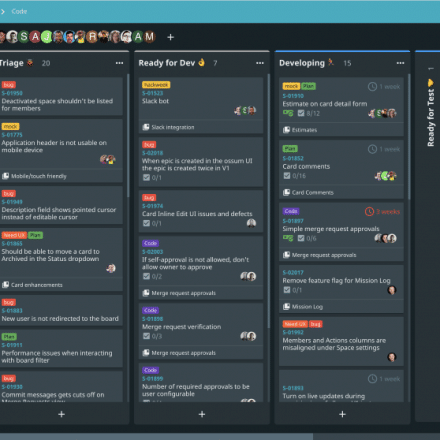Click the Need UX tag on card S-01865

14,235
